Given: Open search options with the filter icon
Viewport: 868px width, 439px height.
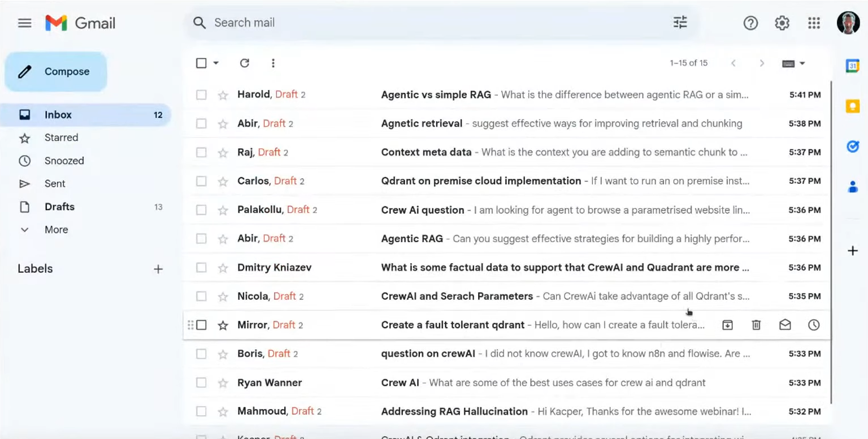Looking at the screenshot, I should 680,23.
